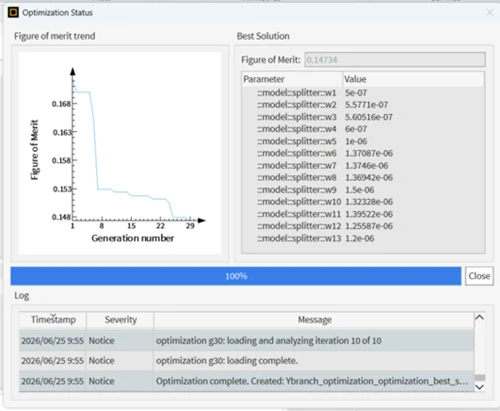Viewport: 500px width, 411px height.
Task: Click the Figure of Merit value field
Action: point(395,60)
